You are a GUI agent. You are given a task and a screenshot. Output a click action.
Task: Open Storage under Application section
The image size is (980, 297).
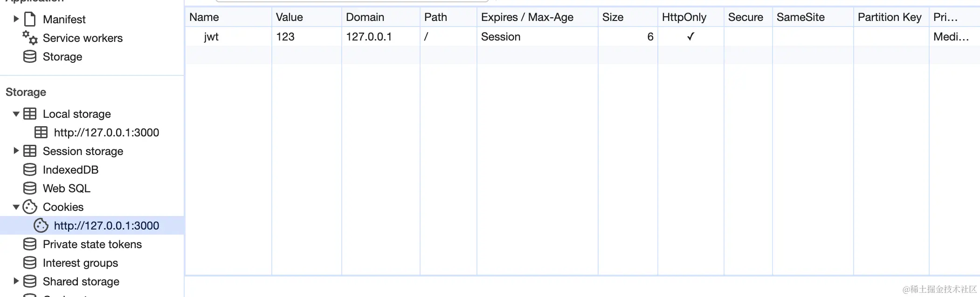click(62, 56)
